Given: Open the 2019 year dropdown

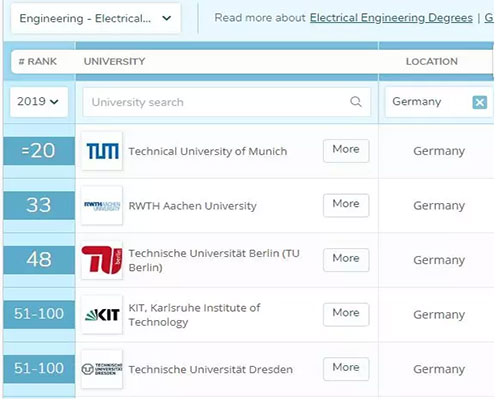Looking at the screenshot, I should (39, 102).
